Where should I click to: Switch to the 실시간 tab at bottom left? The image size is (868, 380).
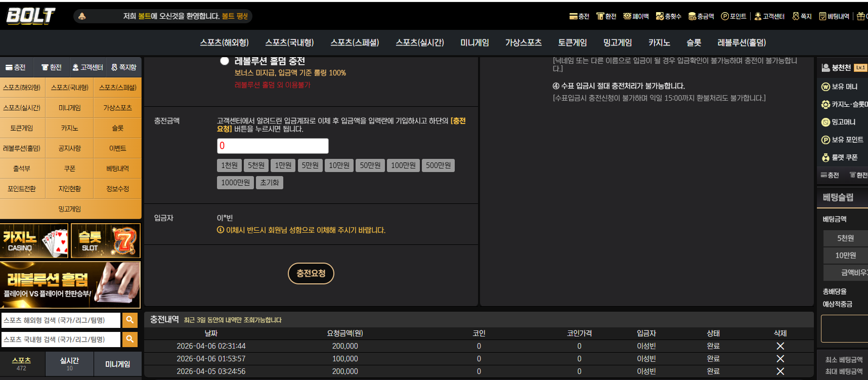69,364
